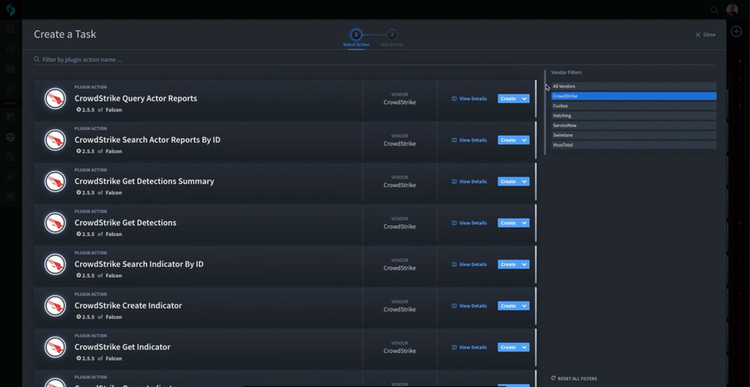This screenshot has height=387, width=750.
Task: Open Create dropdown arrow for Get Detections
Action: [x=524, y=223]
